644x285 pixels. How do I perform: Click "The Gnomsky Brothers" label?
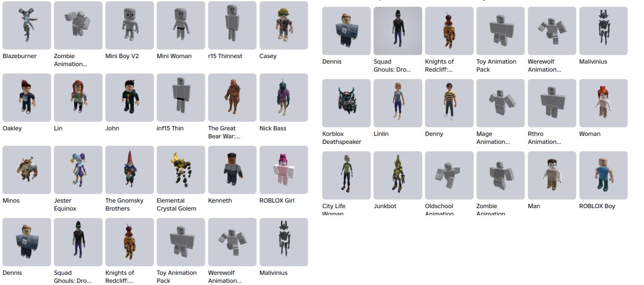click(x=124, y=205)
